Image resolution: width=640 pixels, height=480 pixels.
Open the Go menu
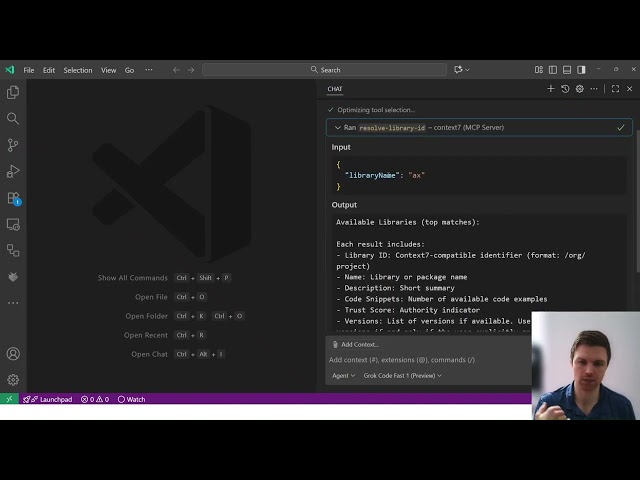[x=129, y=70]
